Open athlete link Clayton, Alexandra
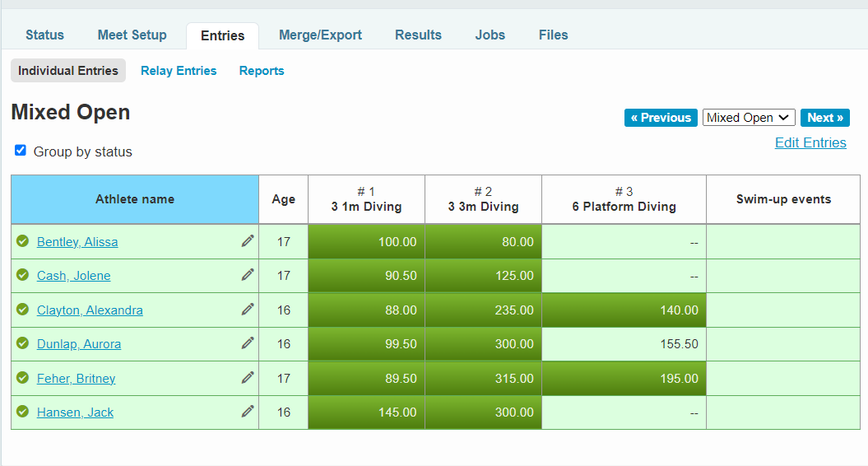This screenshot has height=466, width=868. click(90, 310)
